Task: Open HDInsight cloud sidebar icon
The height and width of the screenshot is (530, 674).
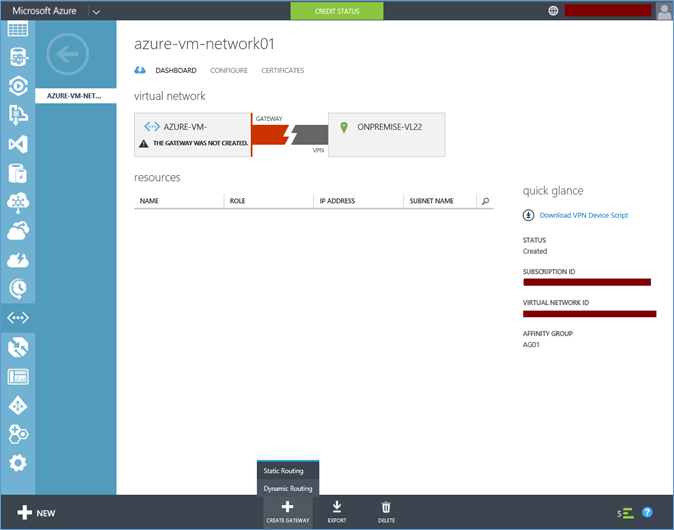Action: point(18,202)
